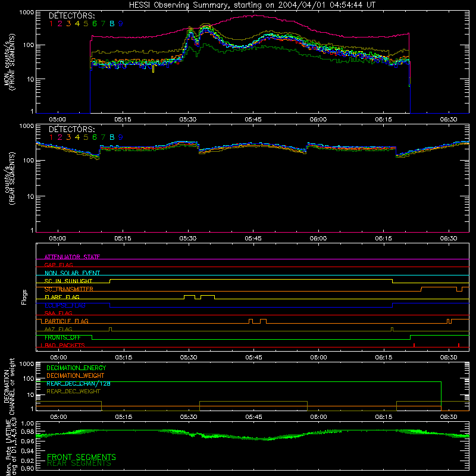Select blue detector 9 in the rear segments legend

(x=121, y=137)
